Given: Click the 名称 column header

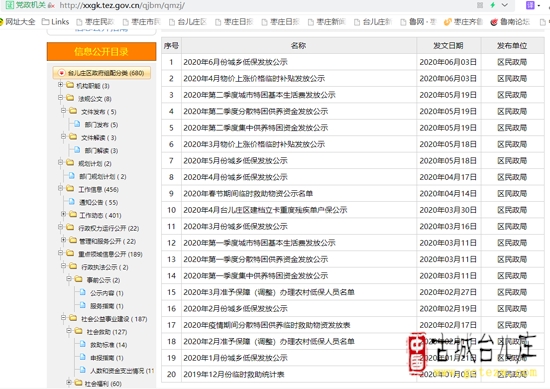Looking at the screenshot, I should tap(299, 46).
